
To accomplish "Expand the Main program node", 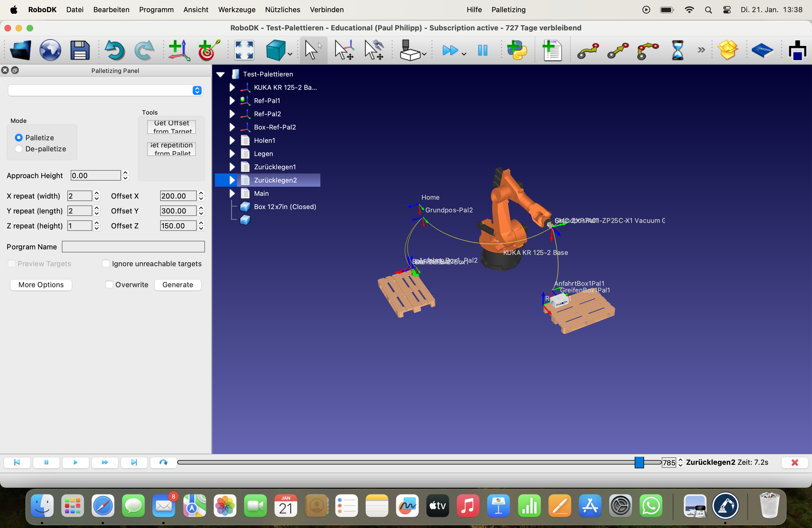I will click(232, 193).
